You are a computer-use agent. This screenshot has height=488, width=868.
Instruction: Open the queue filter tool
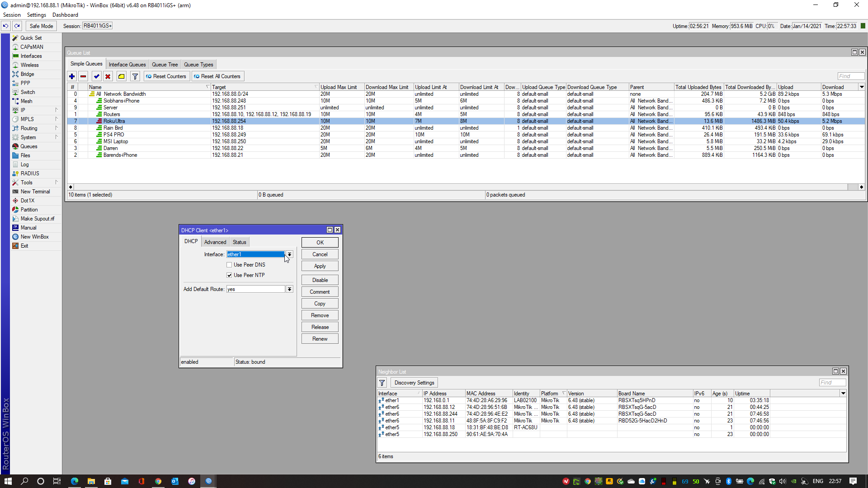coord(135,76)
